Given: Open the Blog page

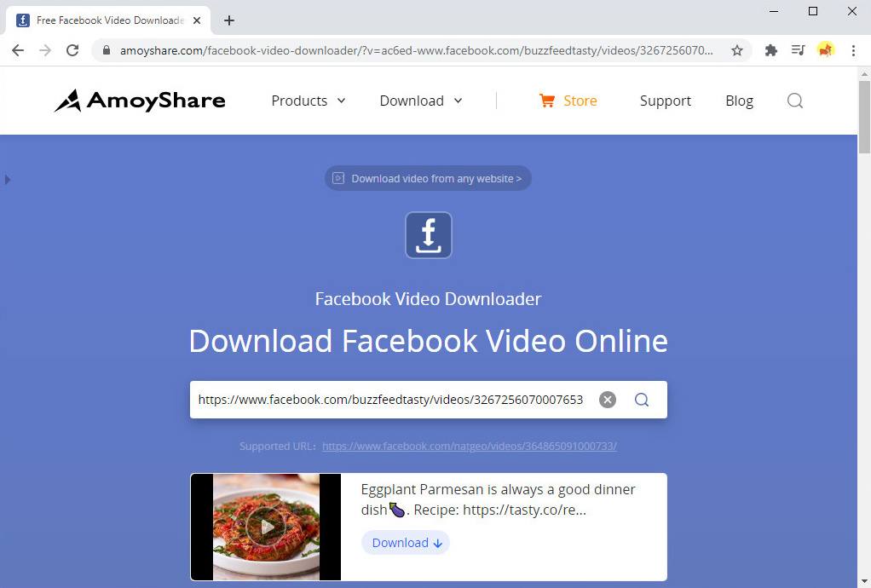Looking at the screenshot, I should coord(740,101).
